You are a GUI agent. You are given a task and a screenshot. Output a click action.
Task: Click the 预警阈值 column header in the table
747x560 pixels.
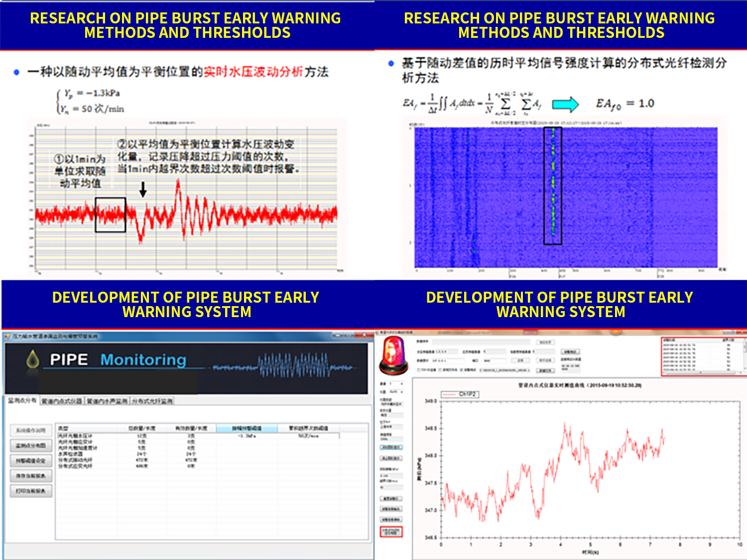coord(247,428)
